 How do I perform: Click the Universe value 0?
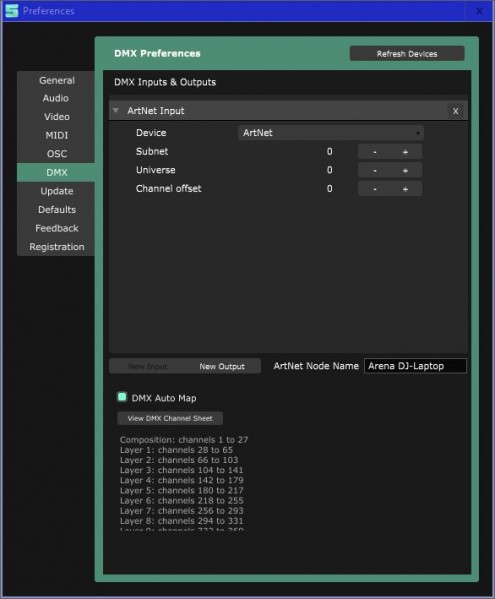[329, 170]
